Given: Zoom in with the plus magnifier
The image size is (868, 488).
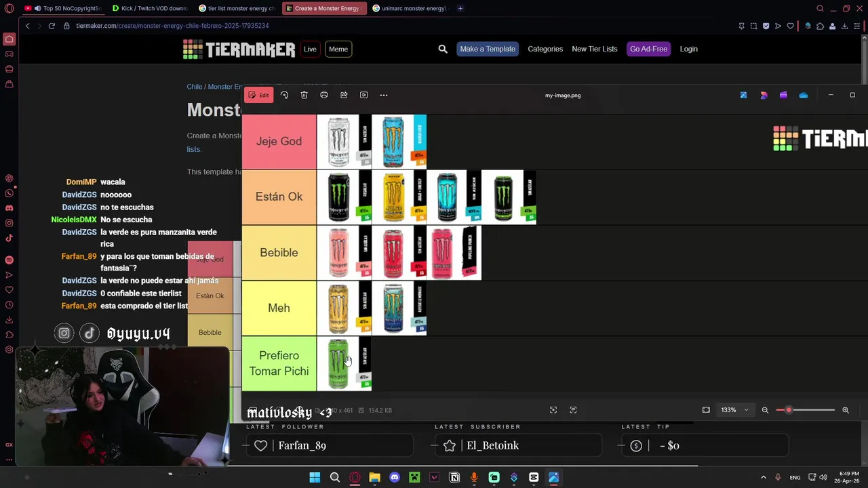Looking at the screenshot, I should pos(846,410).
